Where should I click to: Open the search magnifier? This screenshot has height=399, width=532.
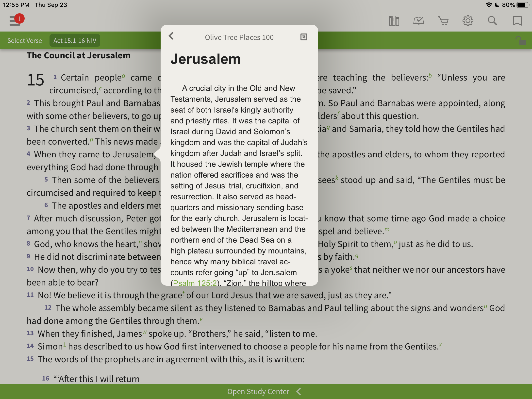pos(492,21)
